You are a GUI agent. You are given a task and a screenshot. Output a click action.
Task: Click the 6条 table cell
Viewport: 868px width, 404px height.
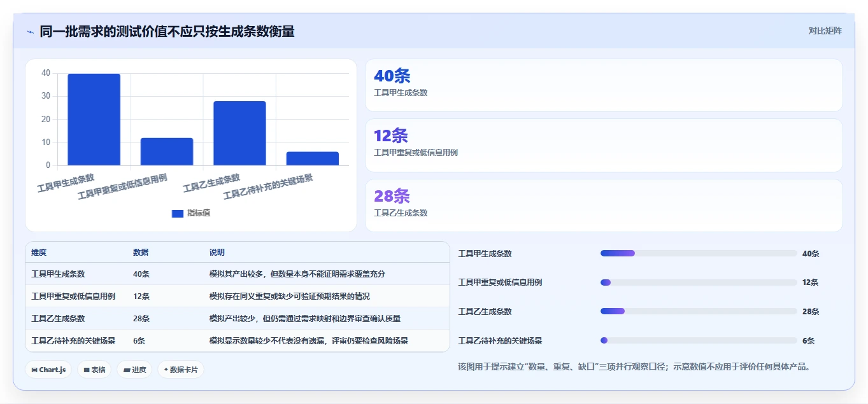(x=139, y=341)
